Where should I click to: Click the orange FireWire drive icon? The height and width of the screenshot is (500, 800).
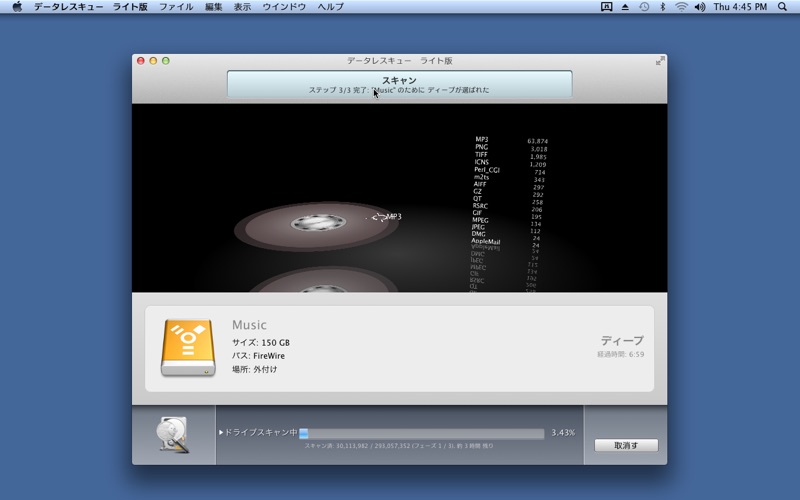[188, 348]
